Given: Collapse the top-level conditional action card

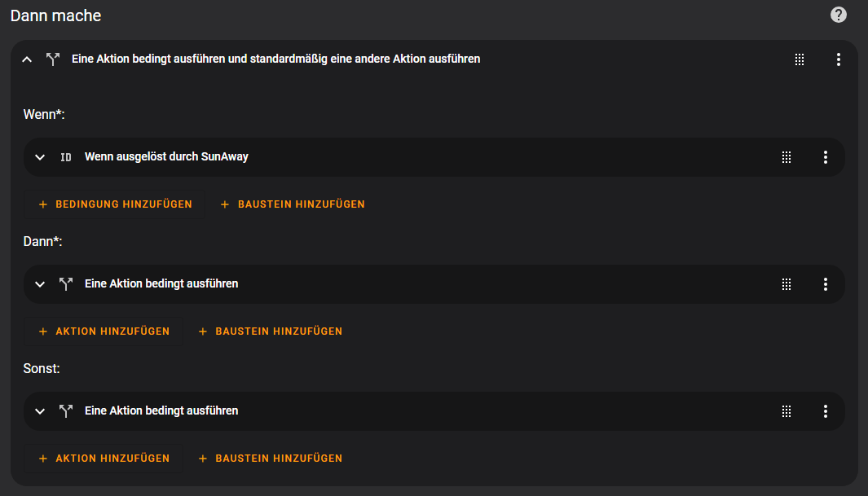Looking at the screenshot, I should (27, 59).
